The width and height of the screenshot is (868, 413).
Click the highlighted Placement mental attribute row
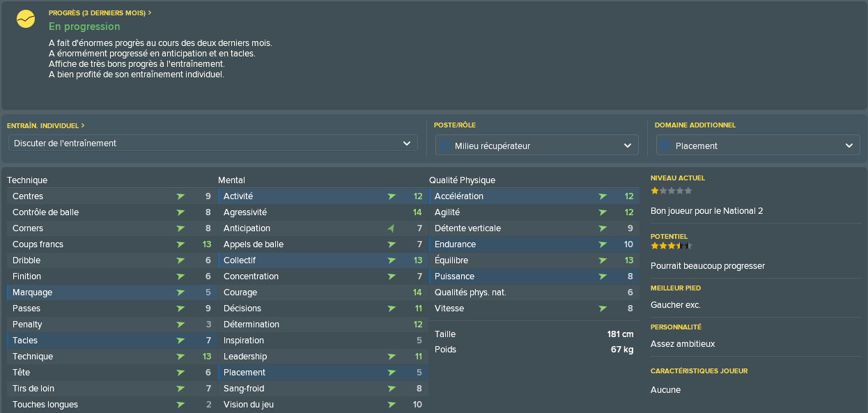(323, 373)
